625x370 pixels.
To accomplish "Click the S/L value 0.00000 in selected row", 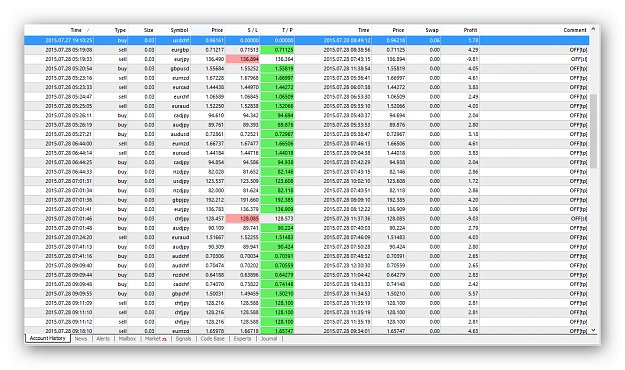I will [x=250, y=40].
